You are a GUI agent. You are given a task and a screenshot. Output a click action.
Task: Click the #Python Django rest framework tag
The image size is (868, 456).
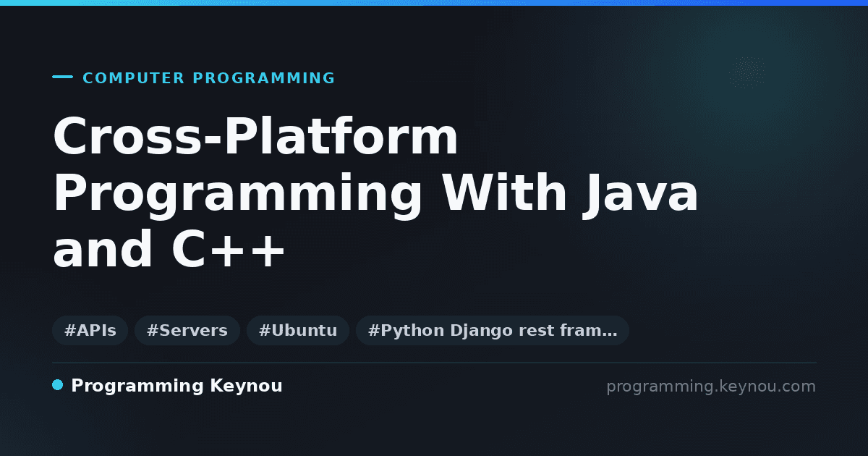point(493,331)
